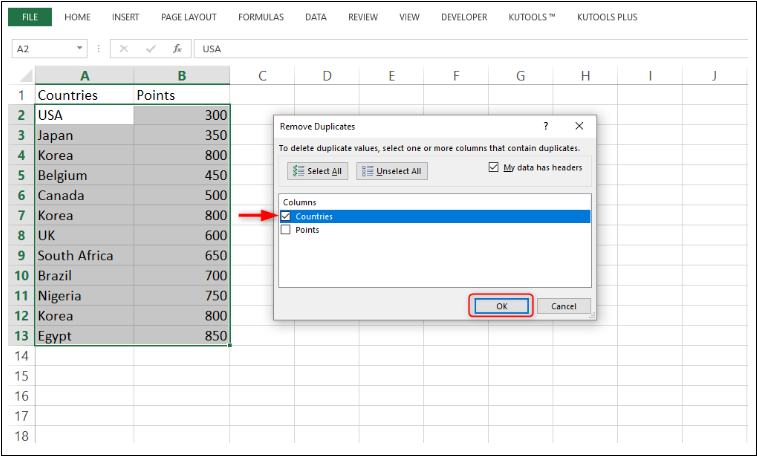
Task: Click the insert function fx icon
Action: point(177,48)
